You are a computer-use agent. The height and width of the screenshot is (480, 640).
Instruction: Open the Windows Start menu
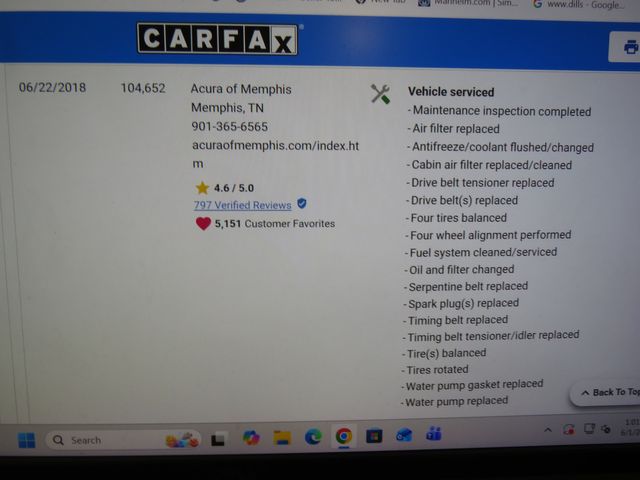[x=27, y=440]
